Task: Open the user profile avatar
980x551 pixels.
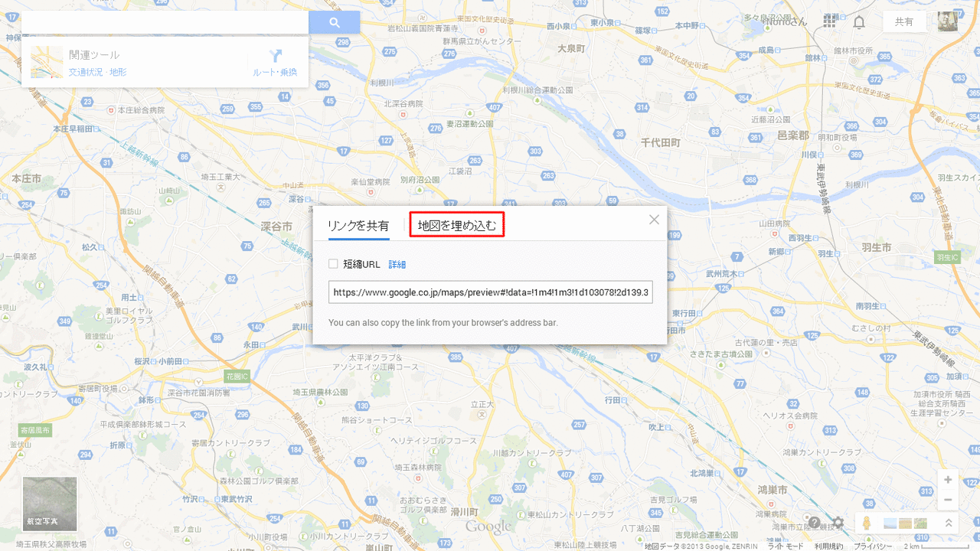Action: pyautogui.click(x=948, y=21)
